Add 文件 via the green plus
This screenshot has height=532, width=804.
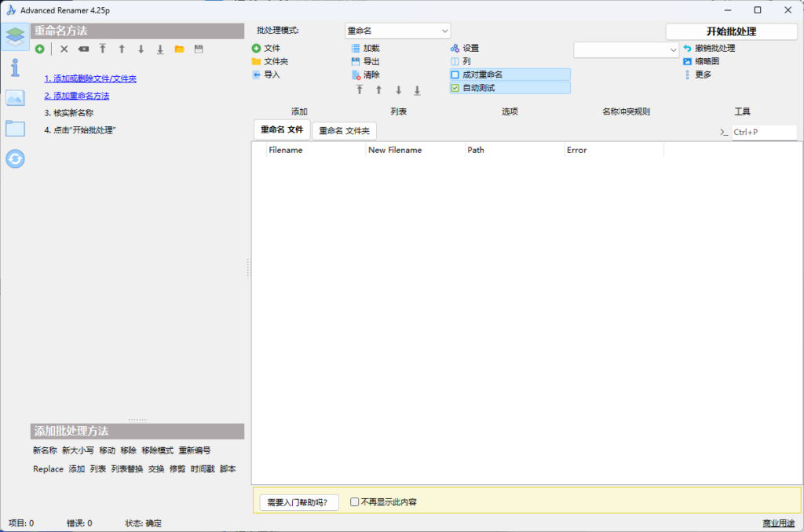click(266, 48)
